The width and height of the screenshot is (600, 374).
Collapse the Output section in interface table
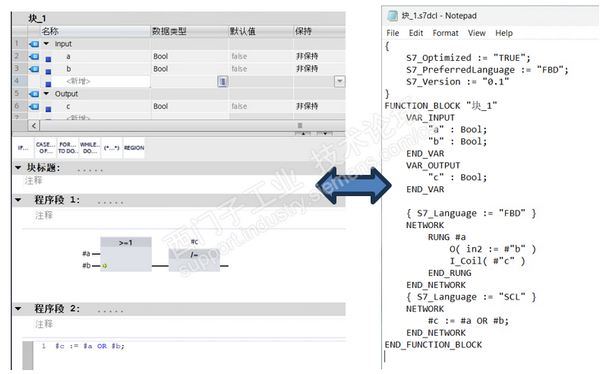pos(46,93)
